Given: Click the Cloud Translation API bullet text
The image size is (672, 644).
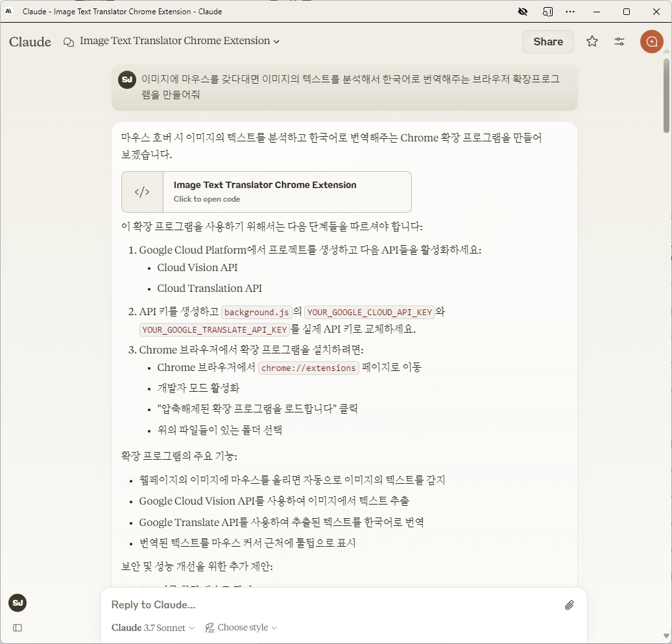Looking at the screenshot, I should click(210, 289).
